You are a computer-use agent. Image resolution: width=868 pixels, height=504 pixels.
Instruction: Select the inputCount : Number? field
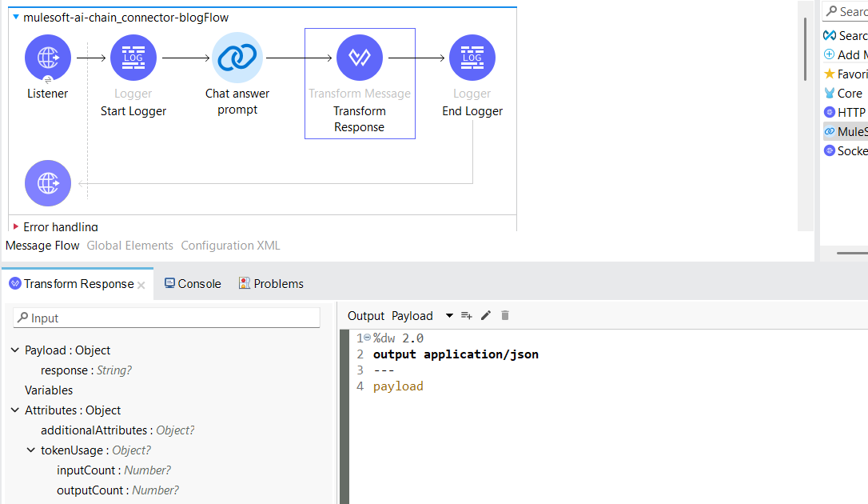point(113,470)
